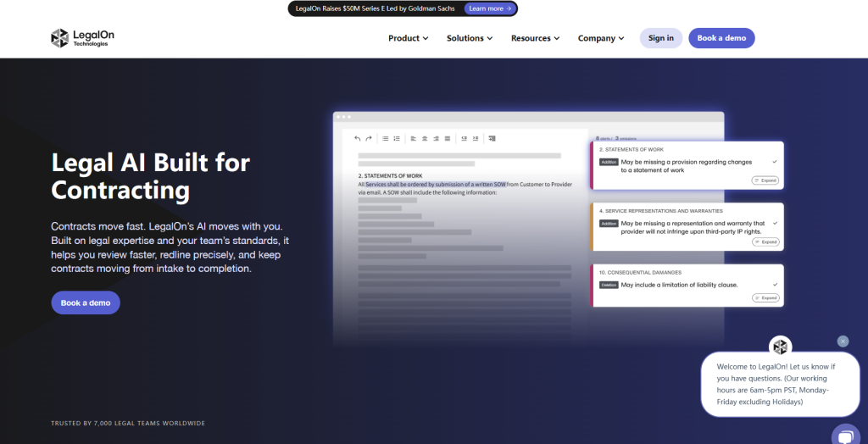This screenshot has height=444, width=868.
Task: Click the welcome chat message bubble
Action: (780, 384)
